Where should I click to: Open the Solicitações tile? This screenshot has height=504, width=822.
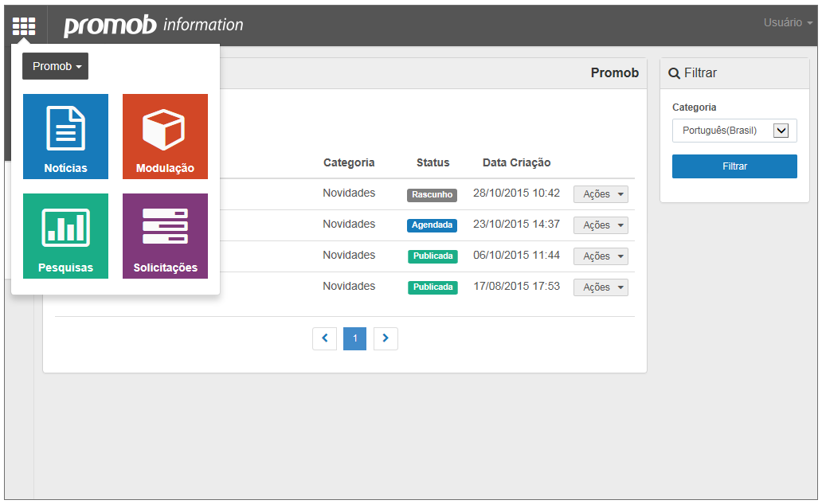[x=165, y=236]
